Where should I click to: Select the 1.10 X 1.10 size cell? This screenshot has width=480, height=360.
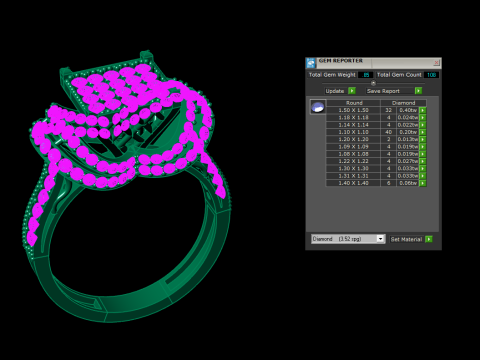click(x=353, y=132)
